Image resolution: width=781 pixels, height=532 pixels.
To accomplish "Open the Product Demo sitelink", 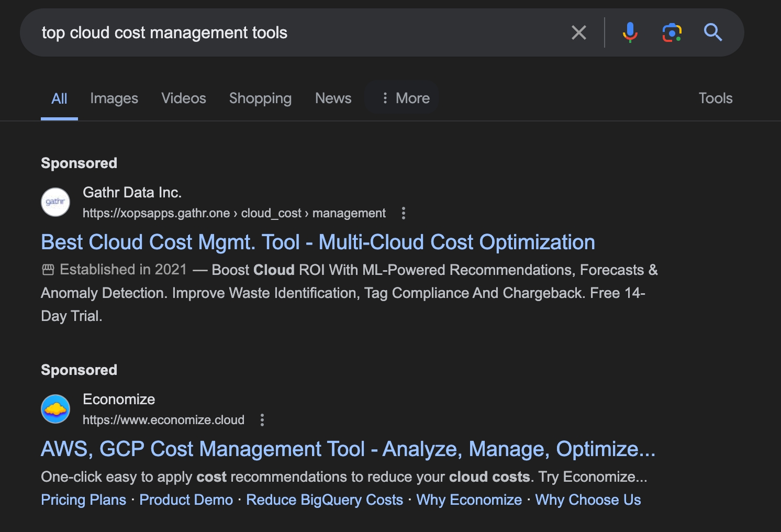I will [x=186, y=500].
